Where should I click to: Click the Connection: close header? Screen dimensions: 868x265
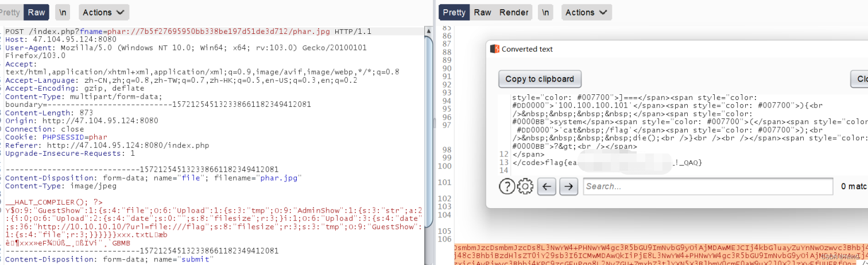pyautogui.click(x=44, y=129)
